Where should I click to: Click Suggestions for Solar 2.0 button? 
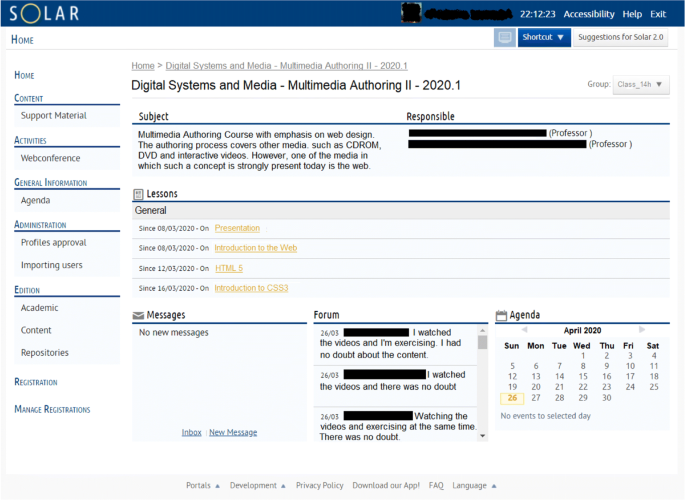tap(622, 38)
